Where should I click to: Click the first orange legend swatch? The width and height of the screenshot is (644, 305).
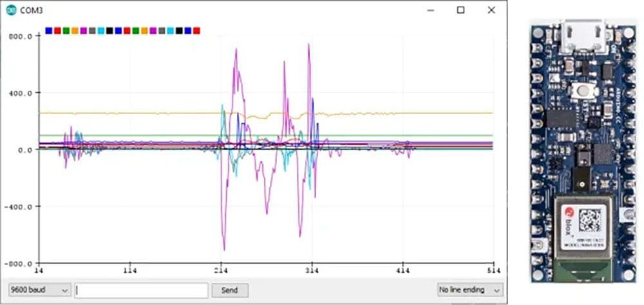coord(75,30)
